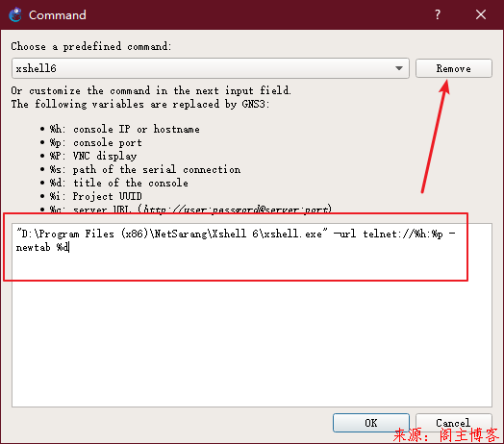Open the predefined command dropdown arrow

[x=399, y=68]
